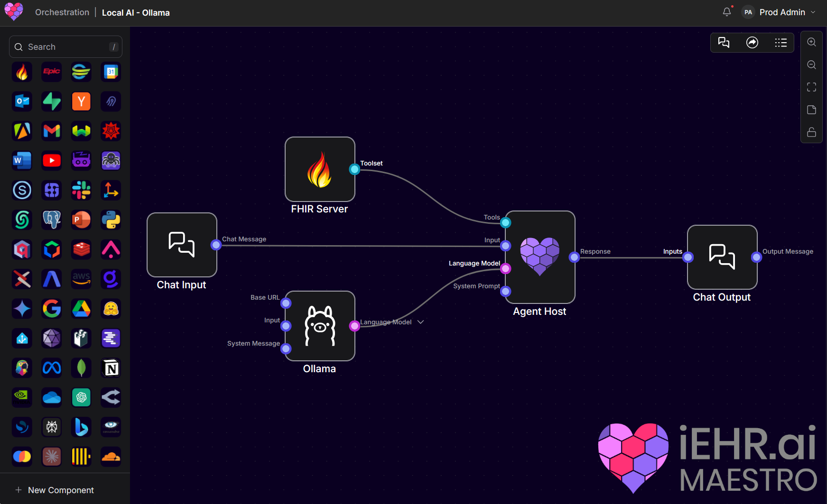The height and width of the screenshot is (504, 827).
Task: Click the Agent Host Tools input port
Action: 506,222
